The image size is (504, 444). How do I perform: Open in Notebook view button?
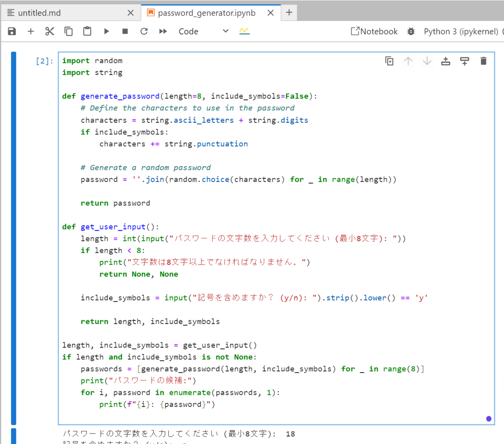click(x=374, y=31)
